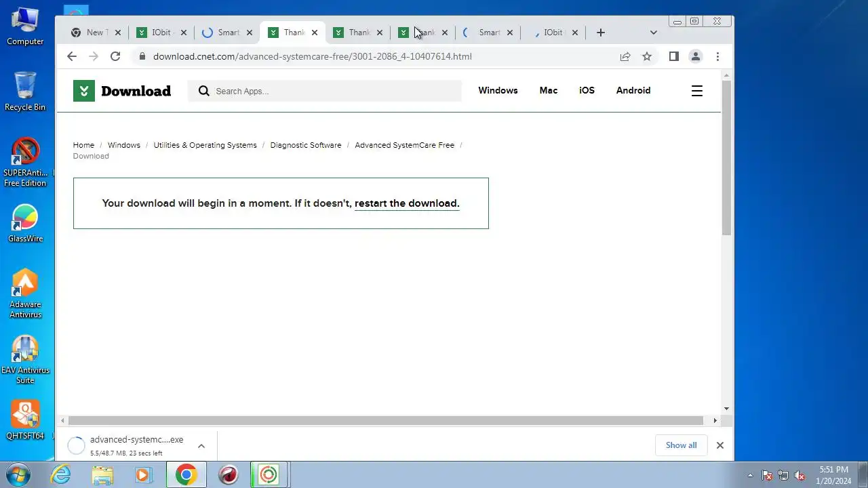Show hidden system tray icons arrow
The image size is (868, 488).
pos(750,475)
